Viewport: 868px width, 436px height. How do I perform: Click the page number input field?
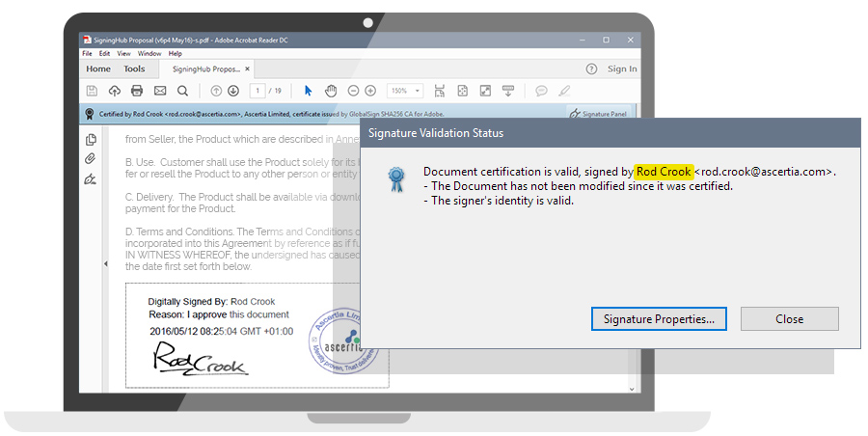tap(258, 91)
